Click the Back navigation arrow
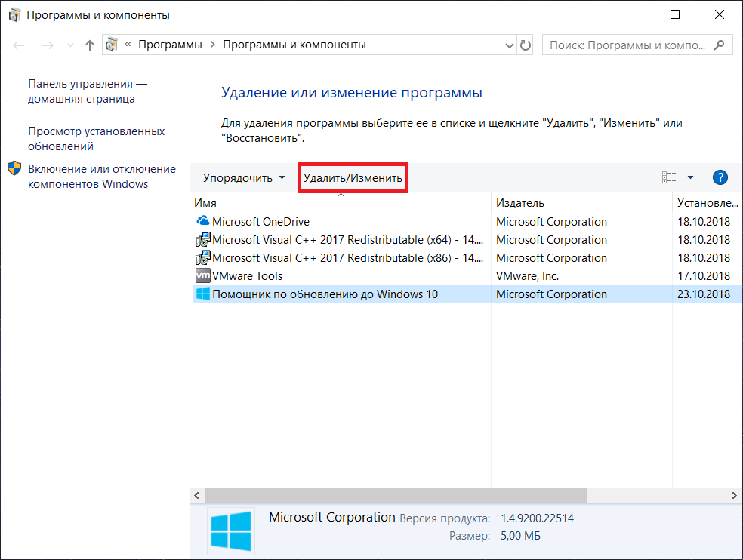 pos(18,45)
